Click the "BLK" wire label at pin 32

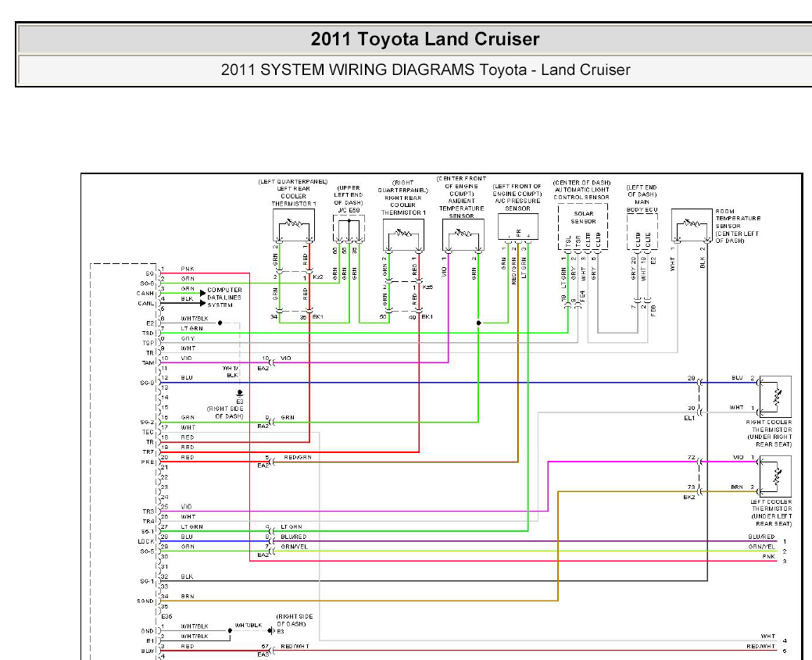[187, 576]
